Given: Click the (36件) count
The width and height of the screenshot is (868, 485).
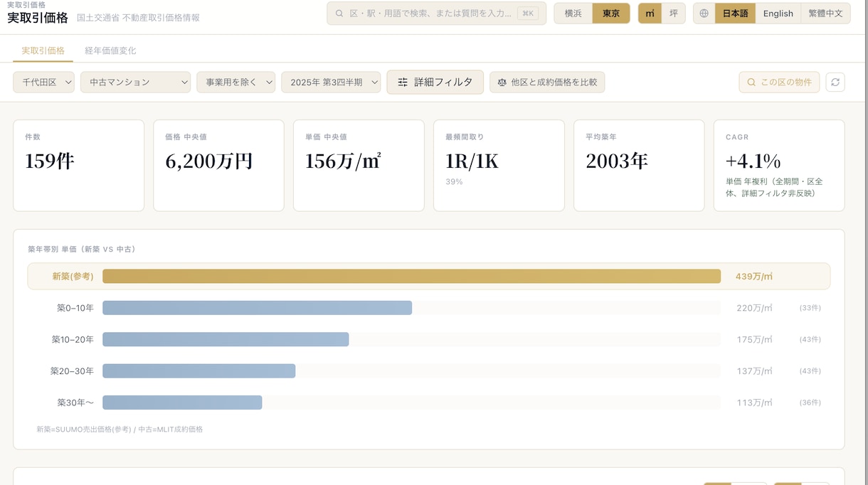Looking at the screenshot, I should pyautogui.click(x=810, y=403).
